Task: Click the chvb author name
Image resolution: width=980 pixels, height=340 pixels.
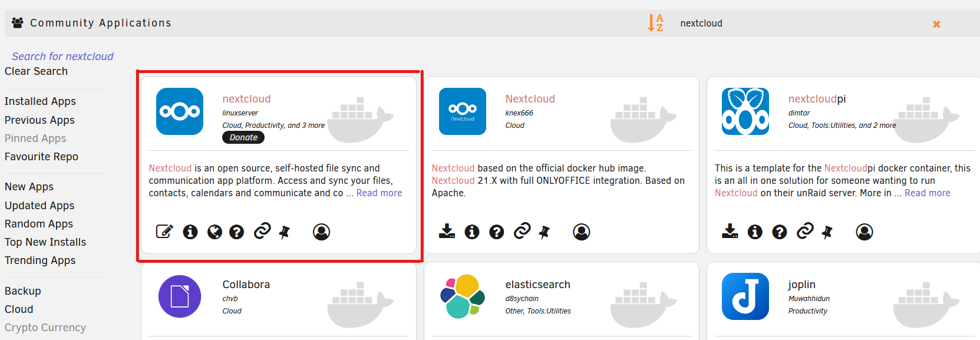Action: [x=230, y=299]
